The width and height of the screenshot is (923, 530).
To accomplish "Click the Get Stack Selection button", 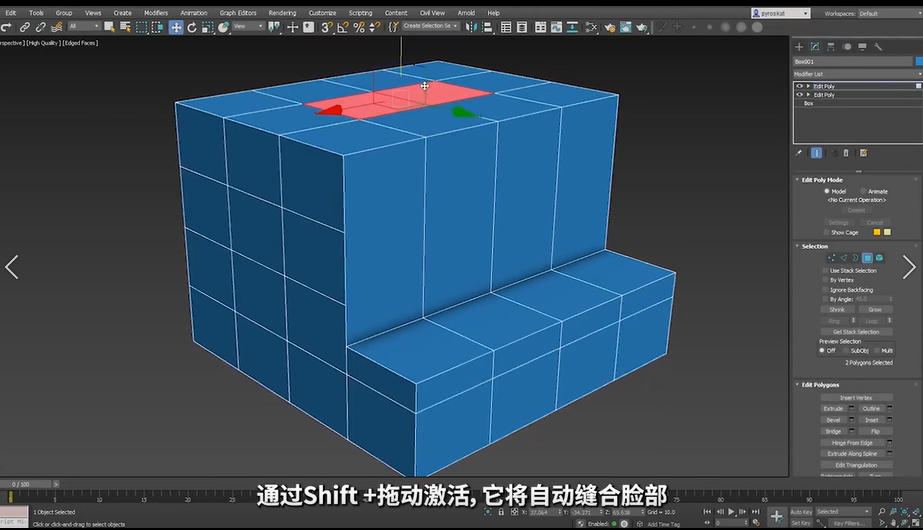I will click(856, 332).
